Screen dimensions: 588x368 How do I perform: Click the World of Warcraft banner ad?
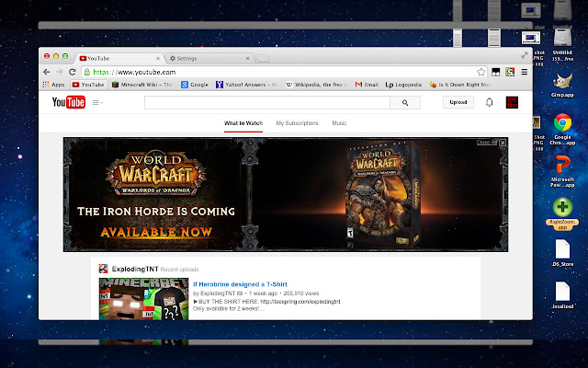[286, 194]
